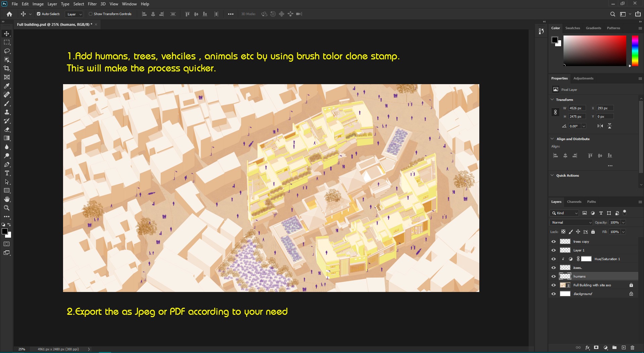Collapse the Quick Actions section
This screenshot has height=353, width=644.
click(552, 175)
